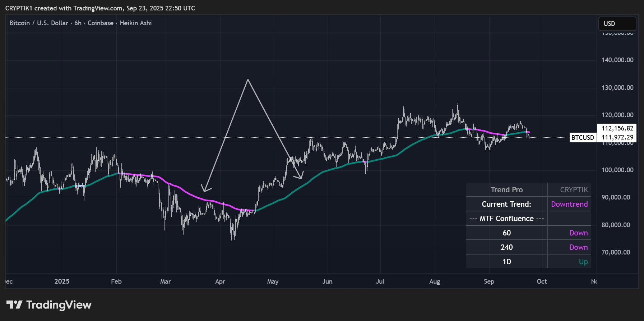Click the USD currency button
The width and height of the screenshot is (644, 321).
pos(617,24)
